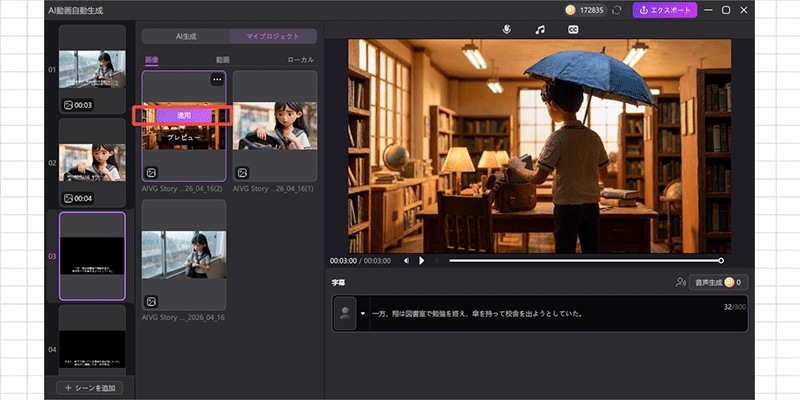The width and height of the screenshot is (800, 400).
Task: Click the voice speaker icon beside 音声生成
Action: click(x=680, y=282)
